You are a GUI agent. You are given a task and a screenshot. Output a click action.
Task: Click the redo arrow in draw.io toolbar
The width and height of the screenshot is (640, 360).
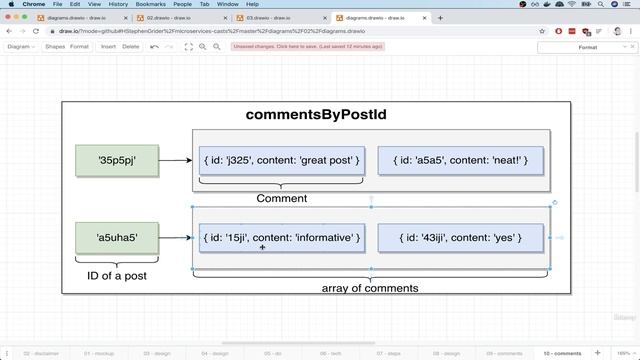(169, 47)
